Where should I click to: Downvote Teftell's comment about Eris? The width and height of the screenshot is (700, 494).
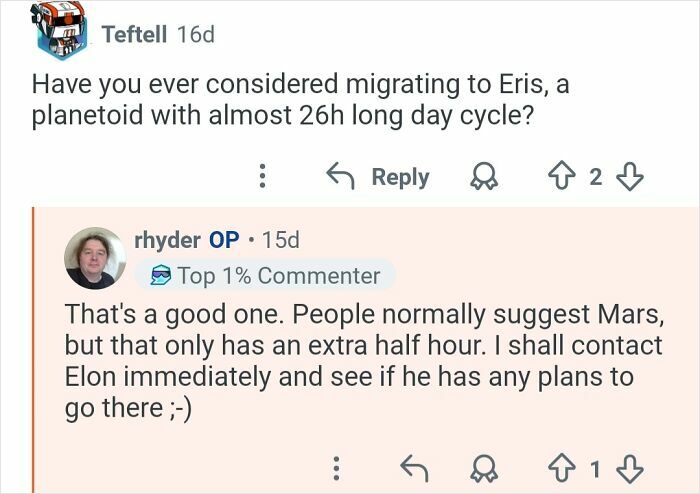tap(628, 177)
